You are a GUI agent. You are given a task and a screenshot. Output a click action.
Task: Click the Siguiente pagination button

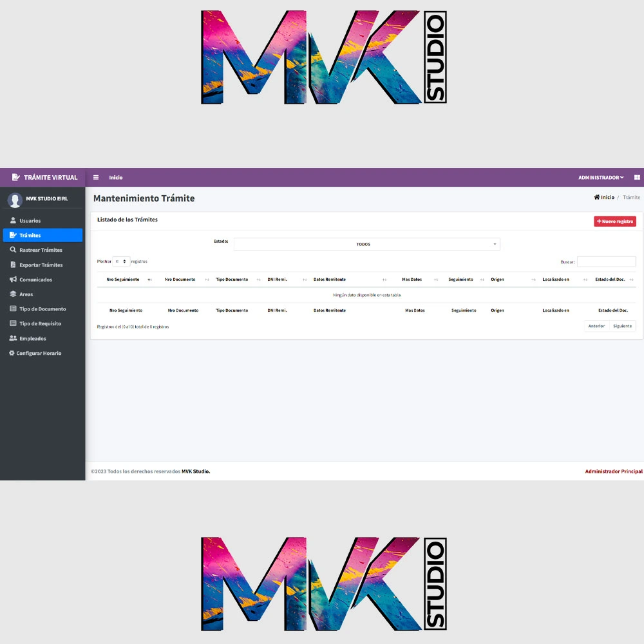pos(623,326)
